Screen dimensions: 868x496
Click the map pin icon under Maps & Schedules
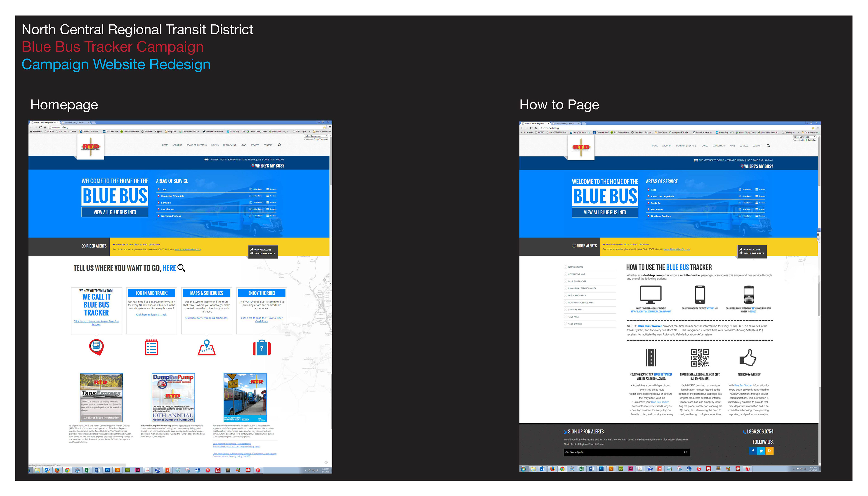[207, 347]
